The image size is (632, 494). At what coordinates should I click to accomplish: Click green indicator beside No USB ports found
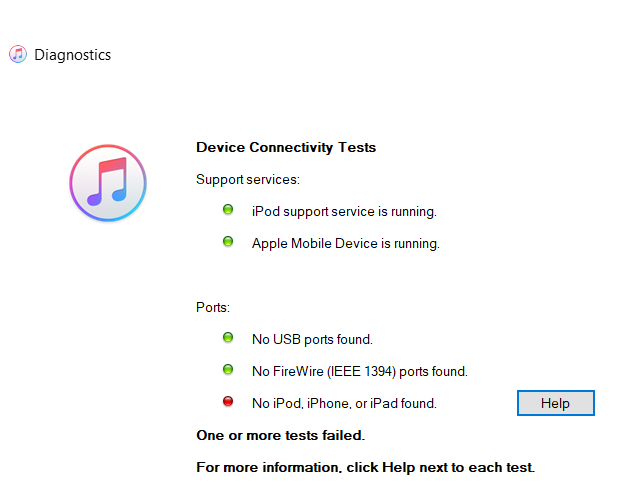click(228, 337)
